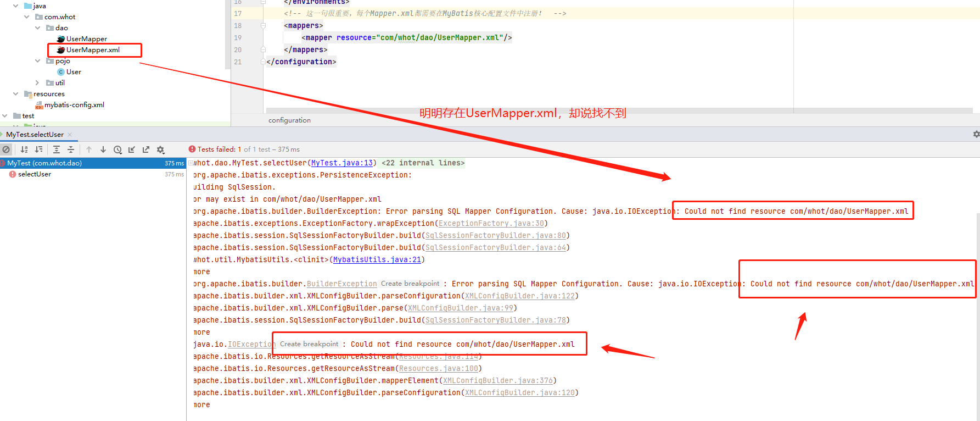Go to next failed test

pyautogui.click(x=103, y=149)
